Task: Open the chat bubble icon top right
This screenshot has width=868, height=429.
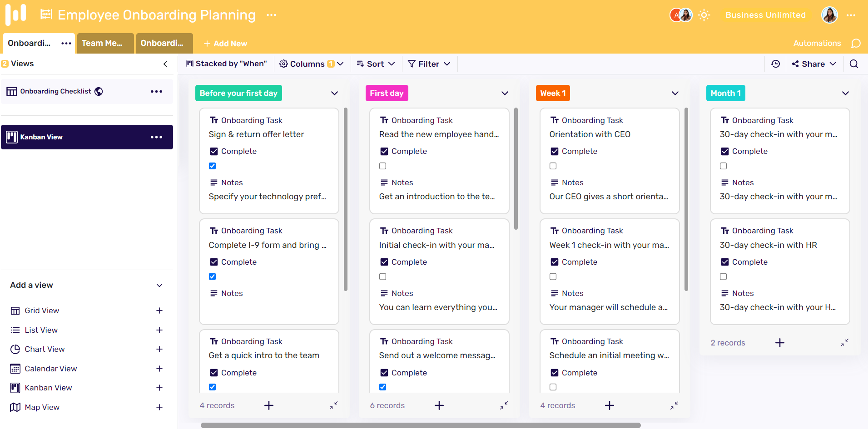Action: 856,43
